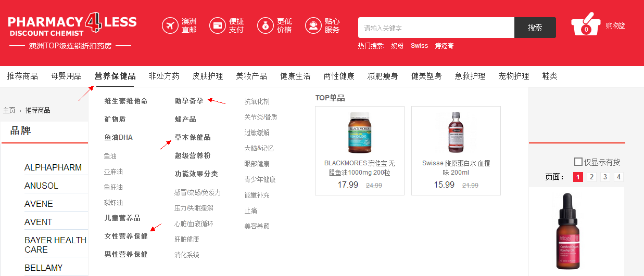
Task: Open the 宠物护理 navigation tab
Action: (x=514, y=76)
